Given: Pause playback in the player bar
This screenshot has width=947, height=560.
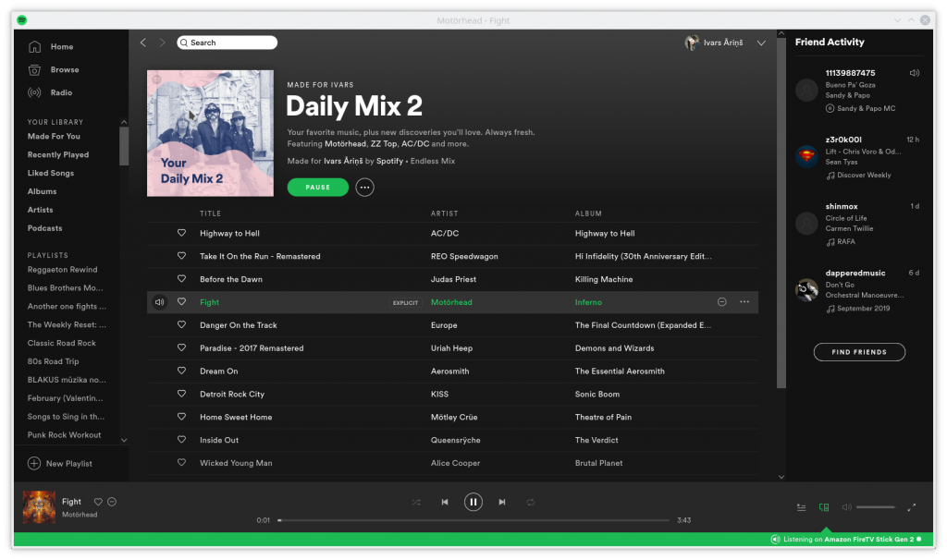Looking at the screenshot, I should (x=473, y=502).
